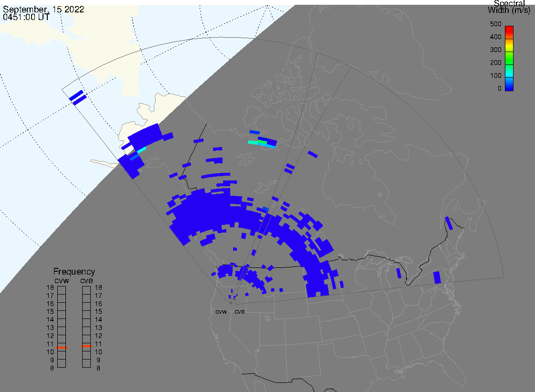This screenshot has height=392, width=535.
Task: Click the 0 label on color scale
Action: 500,89
